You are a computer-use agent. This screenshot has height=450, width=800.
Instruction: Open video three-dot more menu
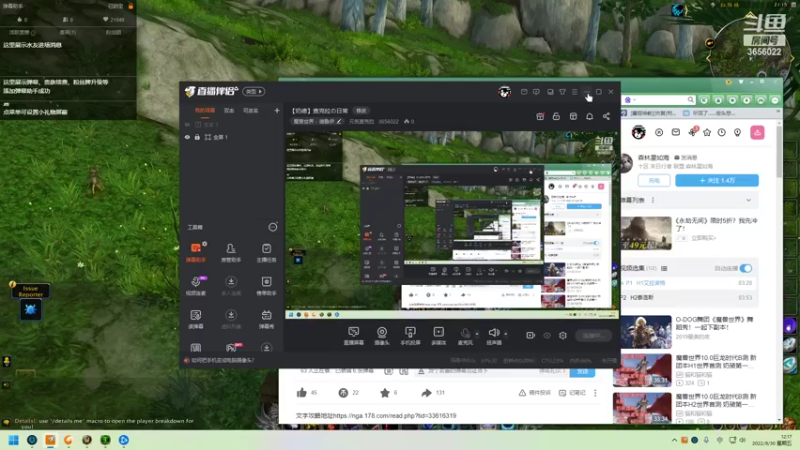click(595, 393)
